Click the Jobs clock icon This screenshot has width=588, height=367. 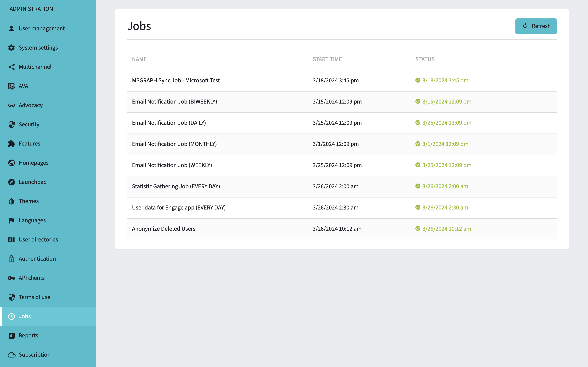[11, 316]
